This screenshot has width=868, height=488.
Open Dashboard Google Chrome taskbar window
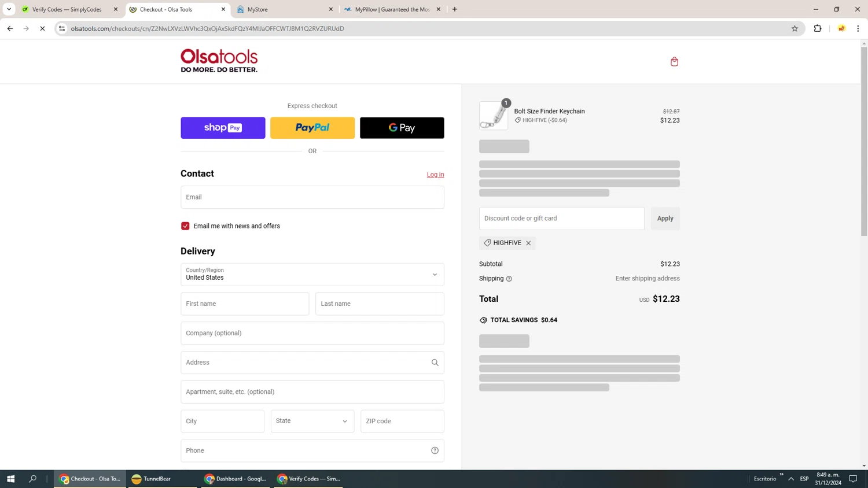click(x=236, y=479)
